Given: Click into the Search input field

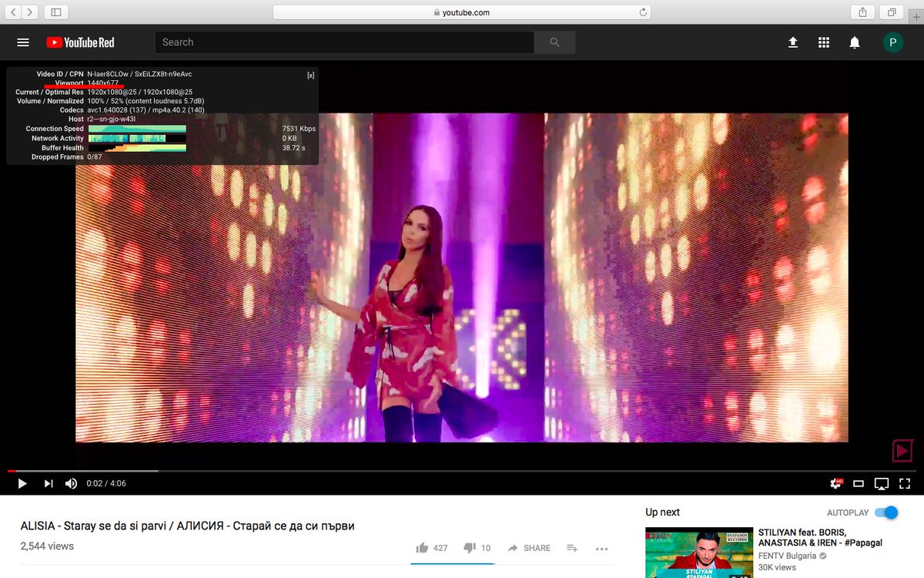Looking at the screenshot, I should click(x=344, y=42).
